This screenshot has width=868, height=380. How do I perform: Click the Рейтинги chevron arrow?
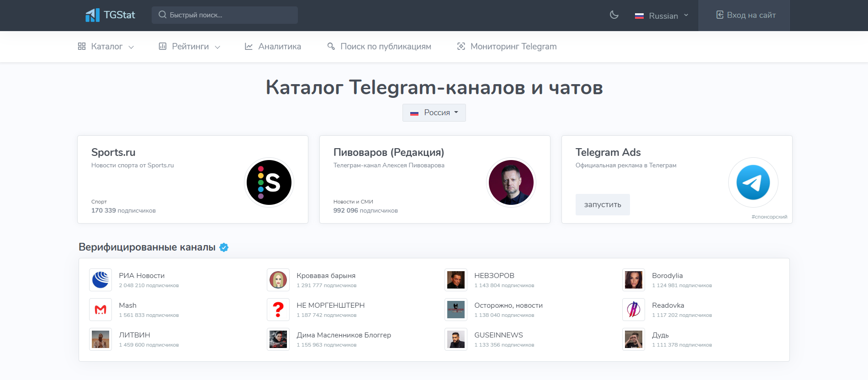[217, 47]
